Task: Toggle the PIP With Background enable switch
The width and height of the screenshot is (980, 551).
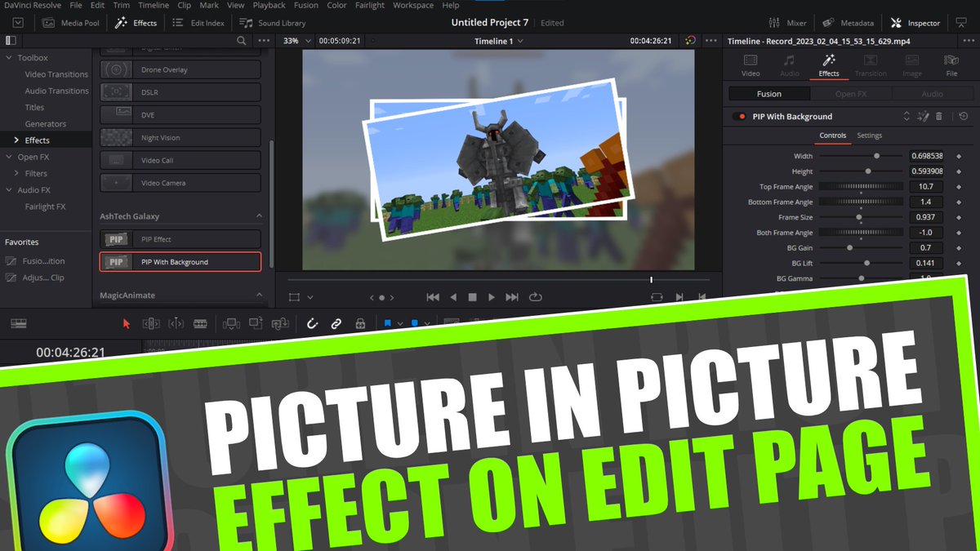Action: pos(741,117)
